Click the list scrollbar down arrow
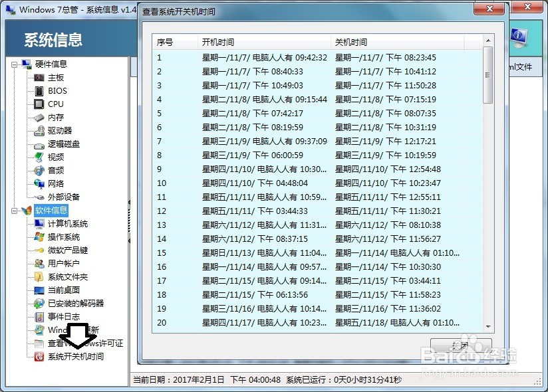The width and height of the screenshot is (548, 392). click(488, 327)
